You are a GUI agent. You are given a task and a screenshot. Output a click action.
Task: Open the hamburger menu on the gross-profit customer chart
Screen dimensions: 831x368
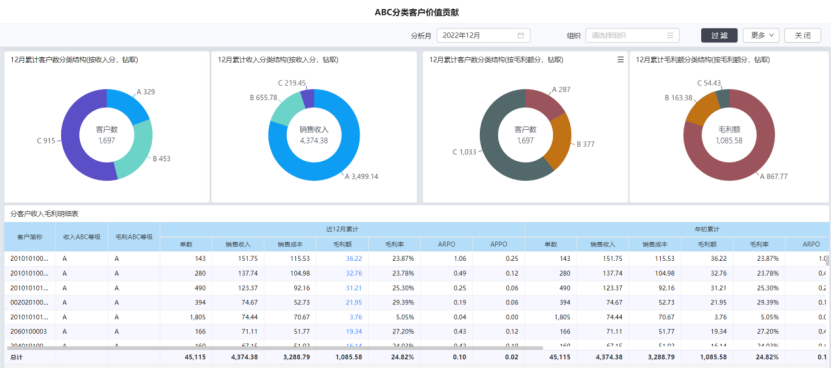click(621, 60)
